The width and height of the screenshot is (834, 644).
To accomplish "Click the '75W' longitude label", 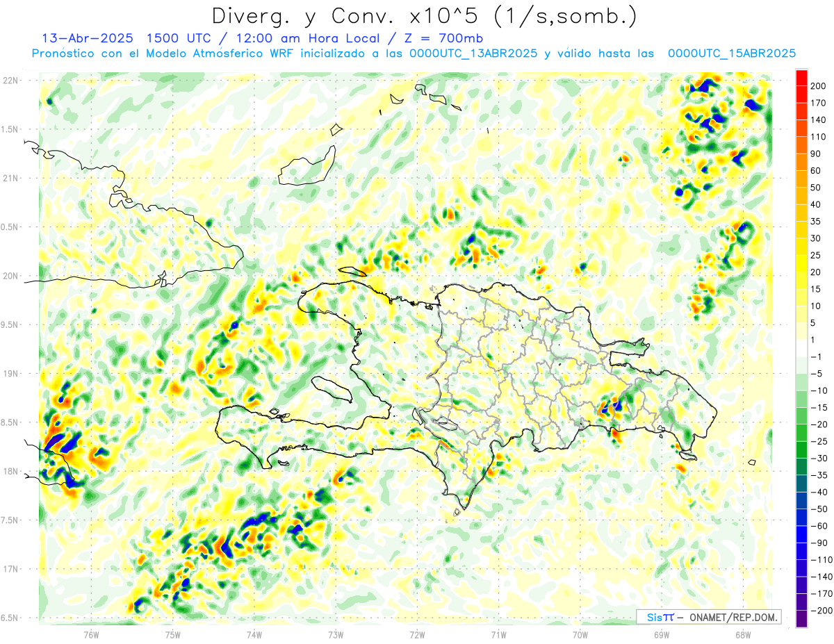I will coord(172,635).
